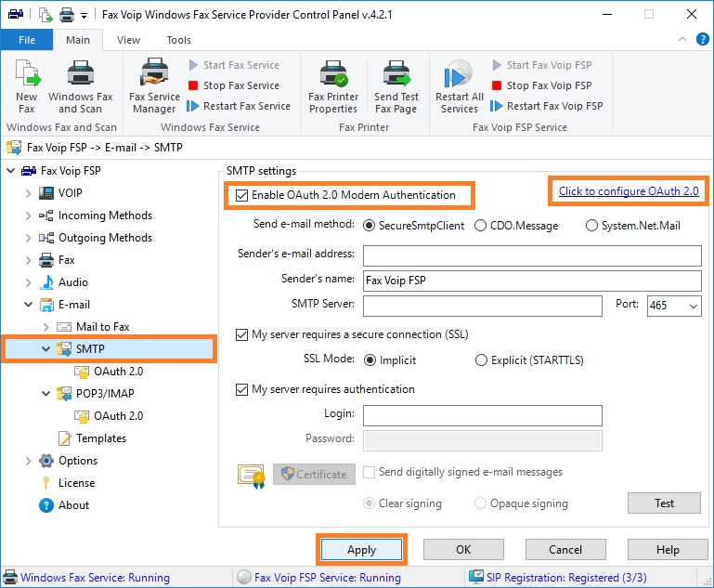This screenshot has height=588, width=714.
Task: Open the help question mark icon
Action: [x=702, y=40]
